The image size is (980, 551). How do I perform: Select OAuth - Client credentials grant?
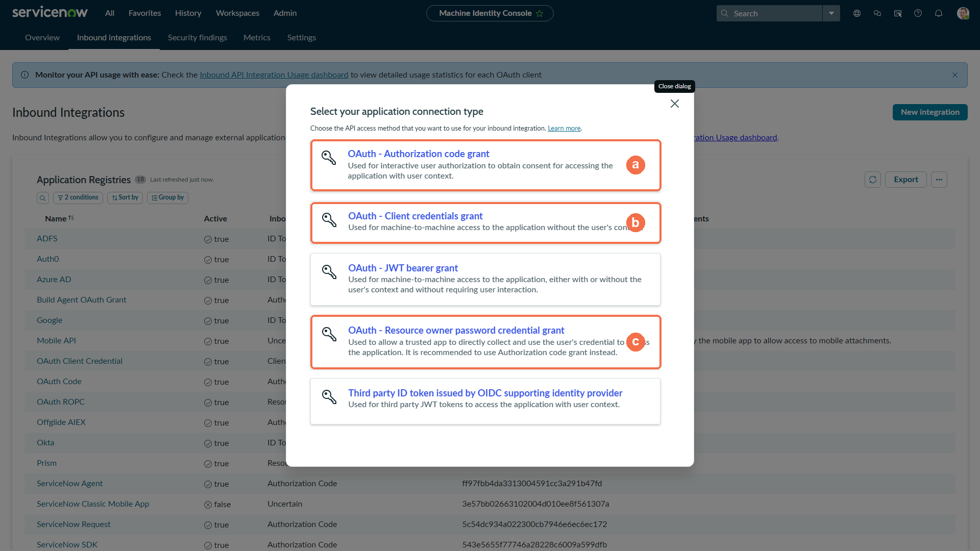click(x=485, y=223)
